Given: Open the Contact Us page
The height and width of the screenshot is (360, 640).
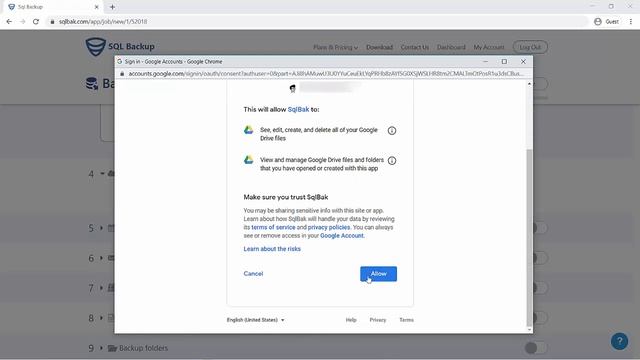Looking at the screenshot, I should (x=415, y=47).
